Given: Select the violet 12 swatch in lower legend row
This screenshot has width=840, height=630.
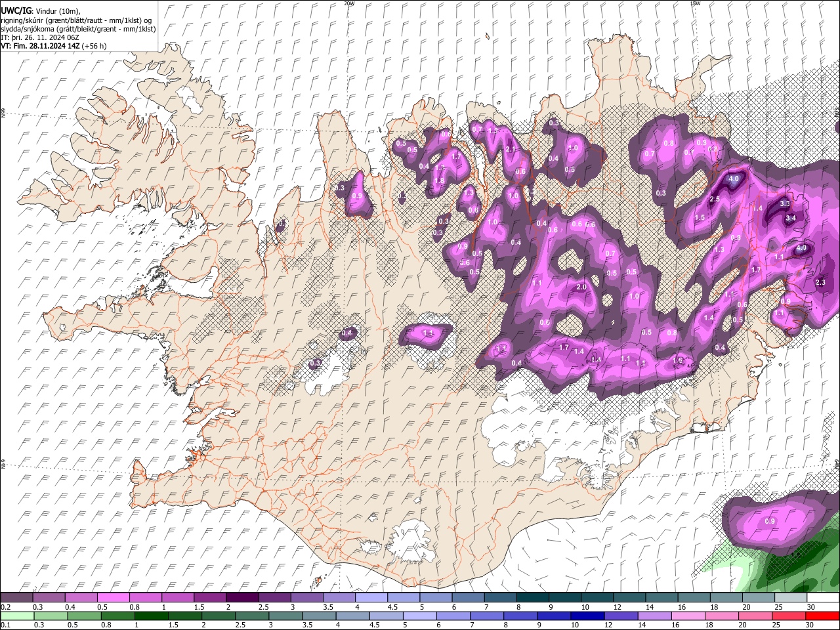Looking at the screenshot, I should coord(621,616).
